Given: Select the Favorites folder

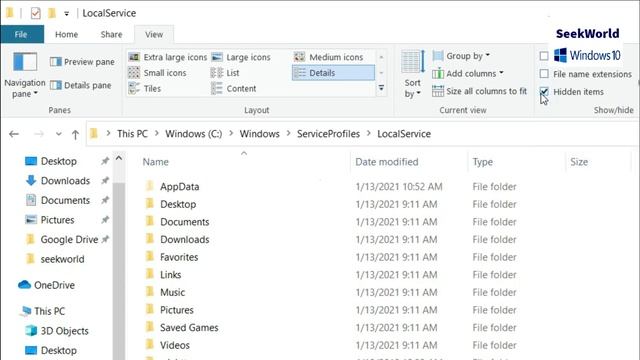Looking at the screenshot, I should 179,257.
